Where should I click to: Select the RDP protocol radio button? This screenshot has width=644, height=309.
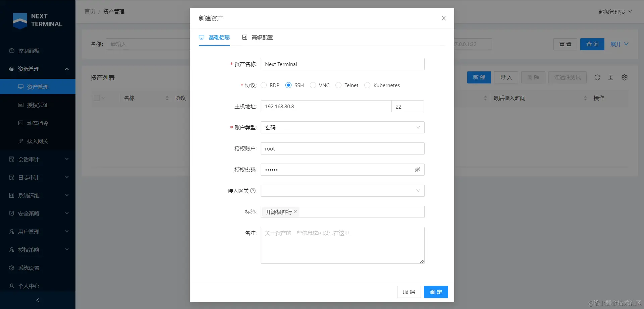pyautogui.click(x=264, y=85)
